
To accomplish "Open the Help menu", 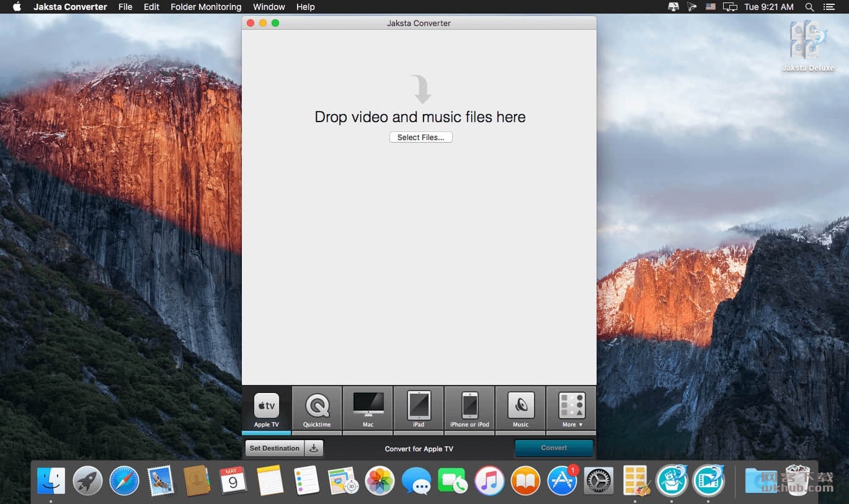I will [306, 7].
